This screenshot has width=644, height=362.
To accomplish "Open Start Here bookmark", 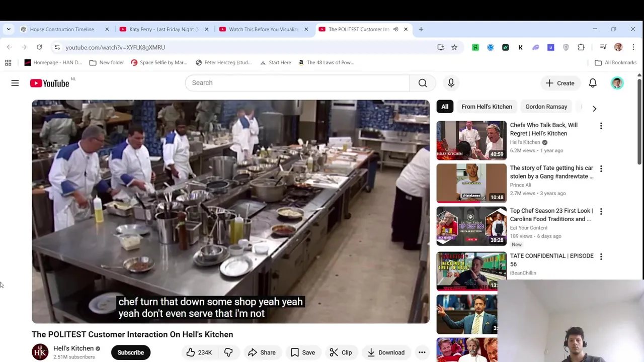I will click(276, 62).
